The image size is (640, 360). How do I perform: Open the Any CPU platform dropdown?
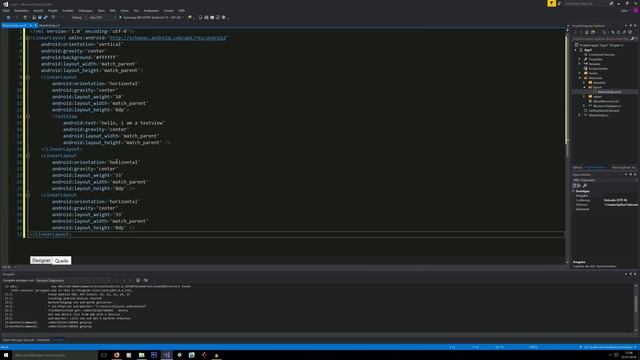point(101,18)
